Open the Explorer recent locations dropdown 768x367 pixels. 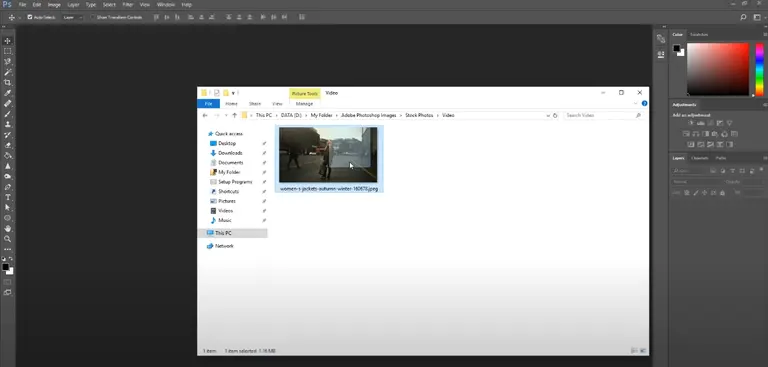pos(226,115)
